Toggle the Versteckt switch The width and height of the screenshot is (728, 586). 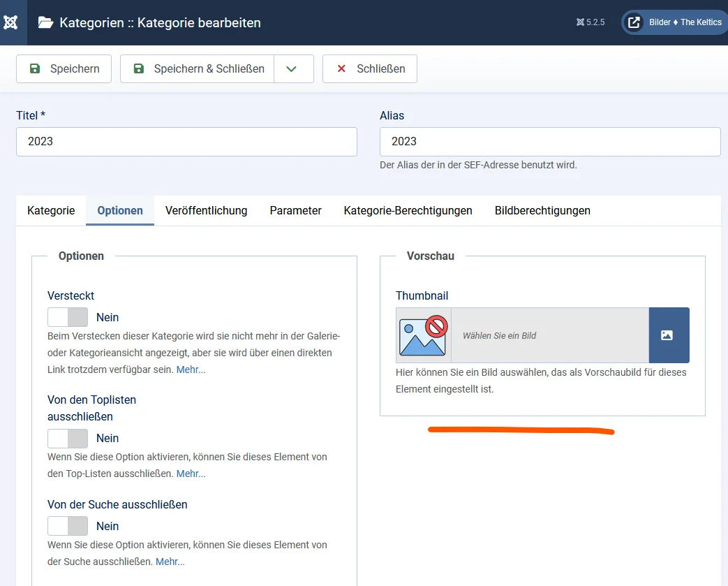point(68,317)
